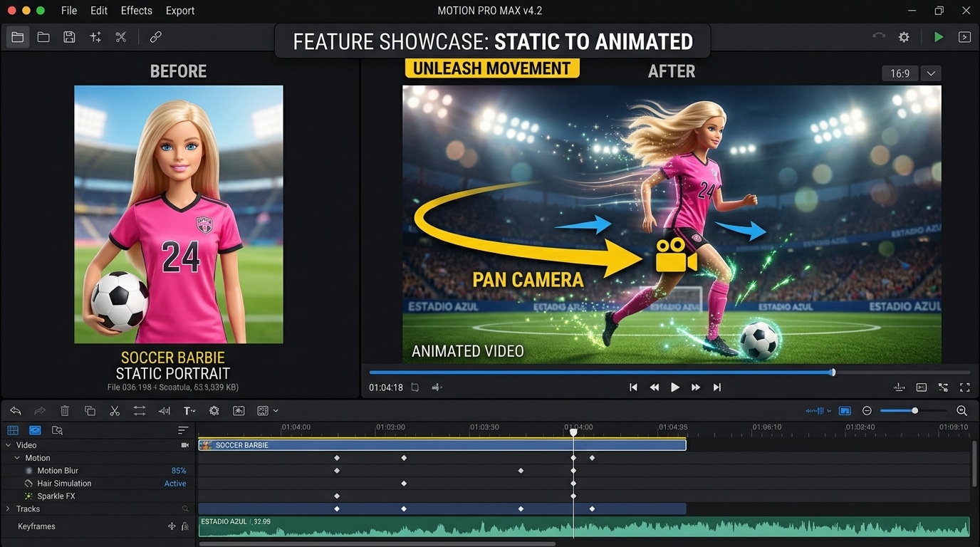Skip to next clip end
Screen dimensions: 980x547
(x=717, y=387)
